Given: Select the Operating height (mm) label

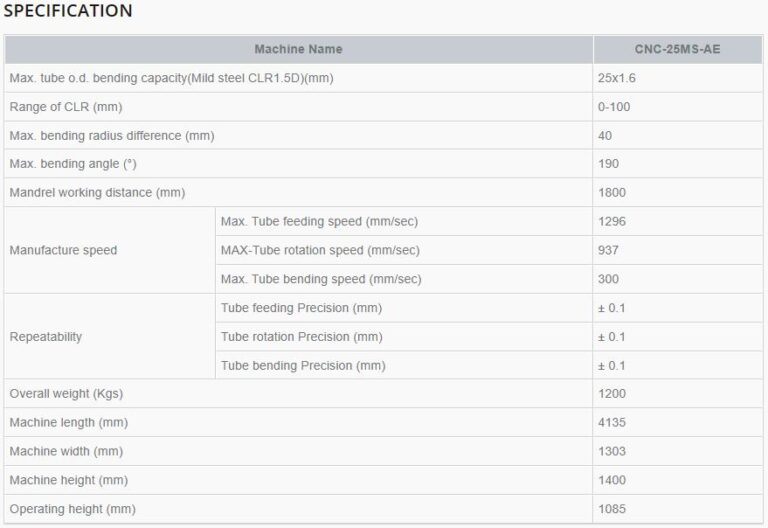Looking at the screenshot, I should 72,509.
